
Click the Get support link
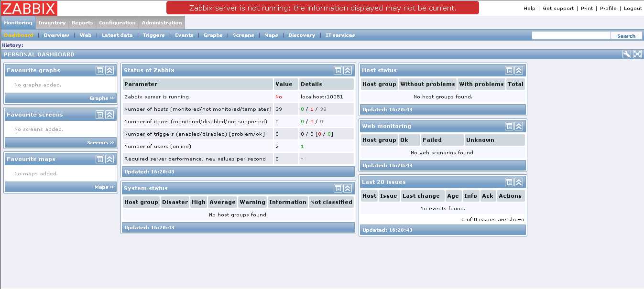point(558,9)
